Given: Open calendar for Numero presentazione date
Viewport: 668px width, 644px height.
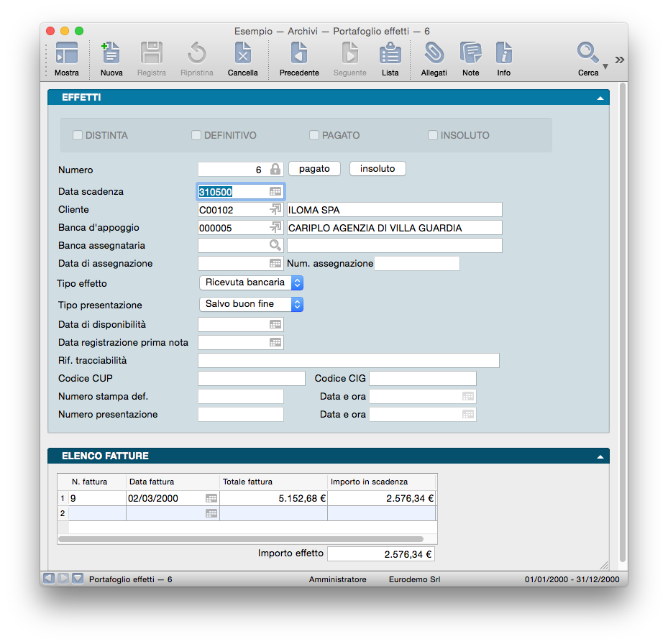Looking at the screenshot, I should click(468, 415).
